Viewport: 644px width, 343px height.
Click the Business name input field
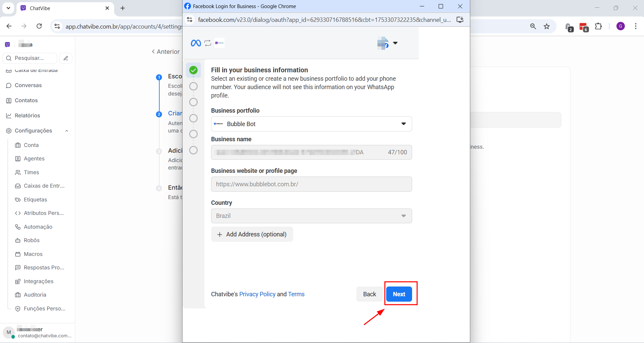[x=311, y=152]
